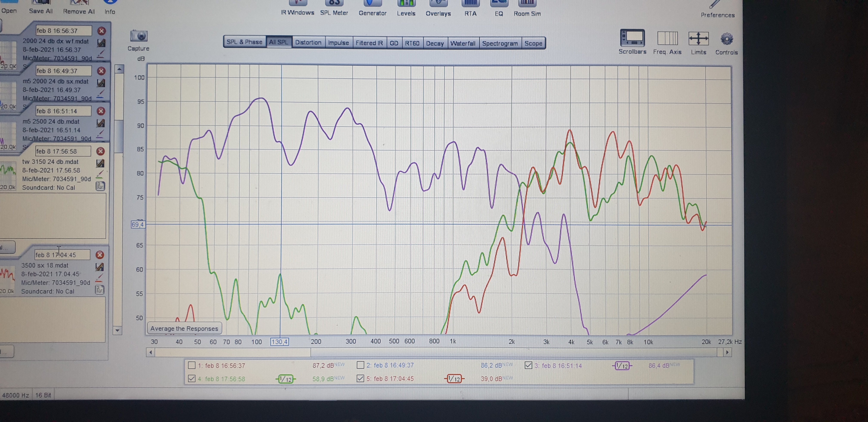868x422 pixels.
Task: Click purple 1/12 smoothing indicator of trace 3
Action: click(x=622, y=366)
